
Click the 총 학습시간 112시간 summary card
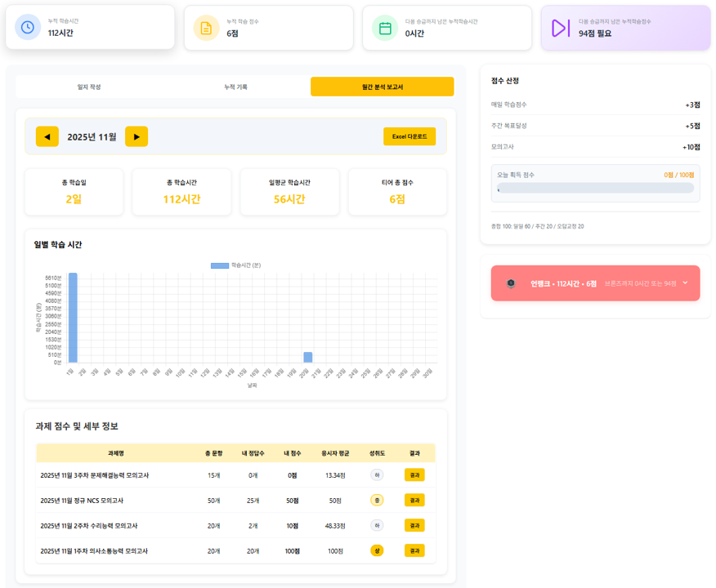click(181, 192)
